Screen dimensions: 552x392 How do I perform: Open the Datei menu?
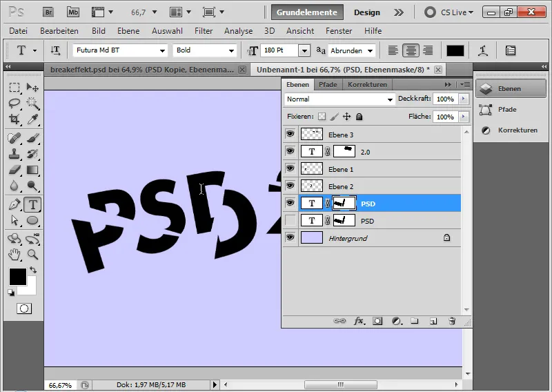click(x=19, y=31)
